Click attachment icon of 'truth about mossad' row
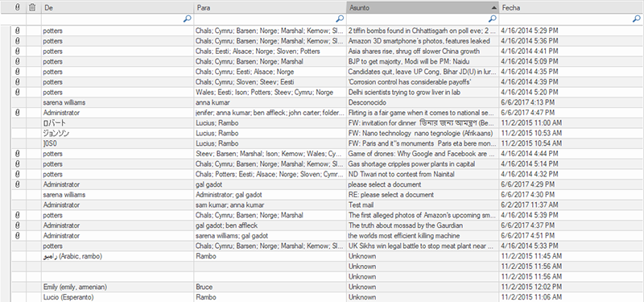 pos(17,225)
